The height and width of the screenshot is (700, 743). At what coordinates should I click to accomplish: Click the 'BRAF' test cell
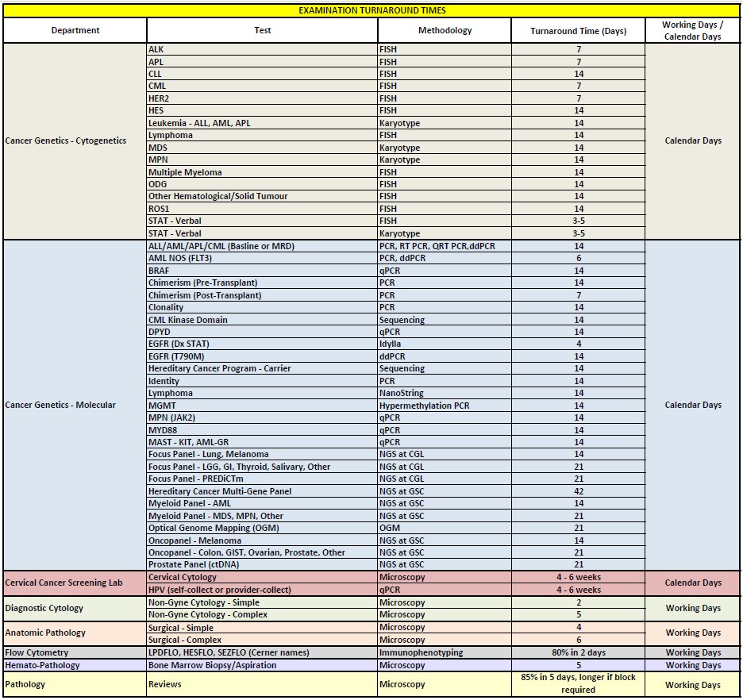click(x=262, y=271)
